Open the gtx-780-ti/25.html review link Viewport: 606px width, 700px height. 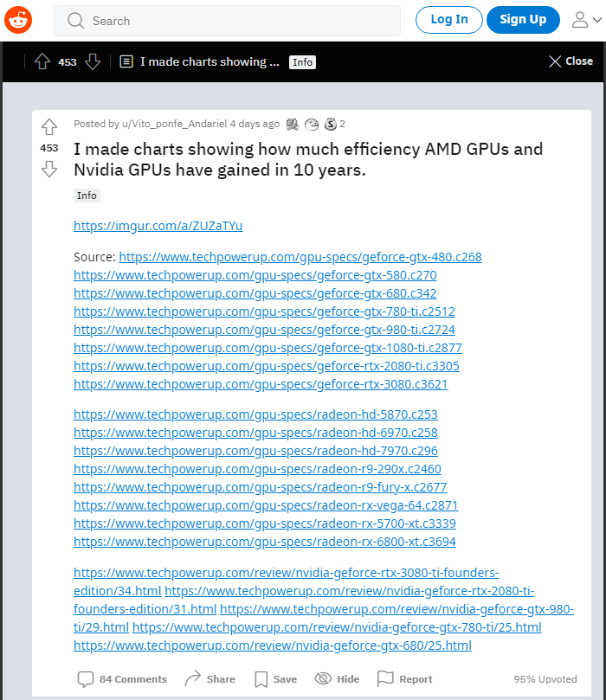pos(337,627)
